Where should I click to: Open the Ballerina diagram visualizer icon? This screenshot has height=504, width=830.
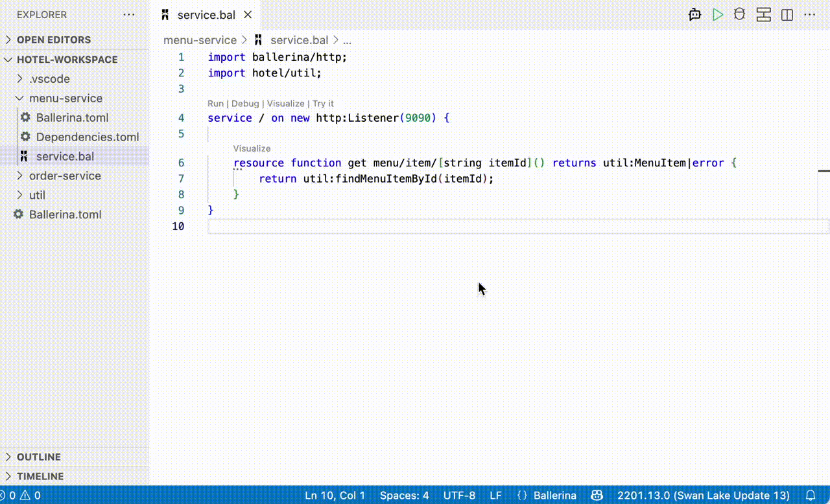tap(763, 15)
